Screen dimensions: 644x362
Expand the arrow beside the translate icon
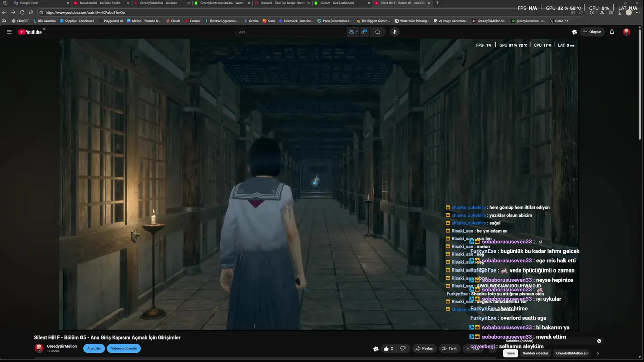tap(357, 32)
